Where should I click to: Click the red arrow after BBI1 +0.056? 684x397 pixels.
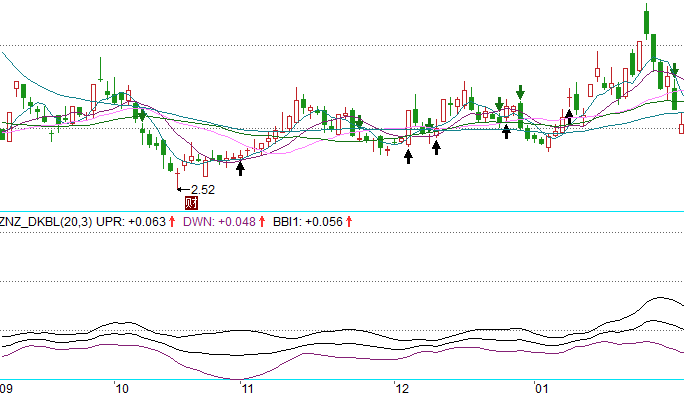tap(349, 222)
